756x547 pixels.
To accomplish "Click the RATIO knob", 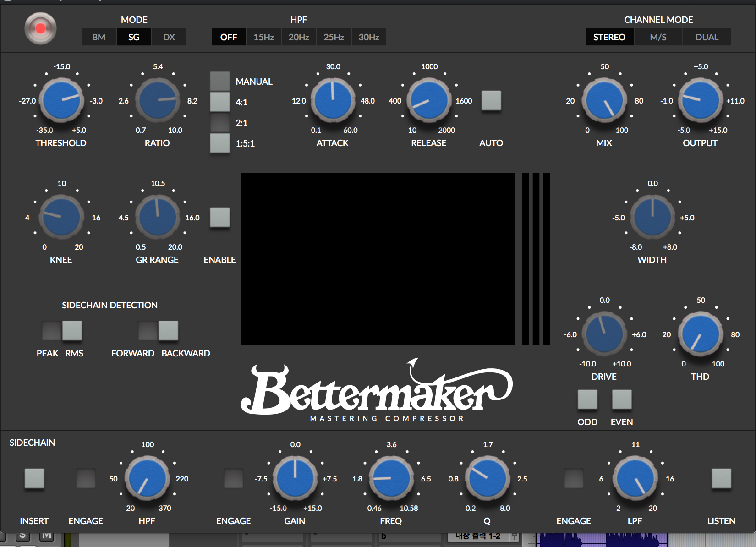I will [158, 100].
